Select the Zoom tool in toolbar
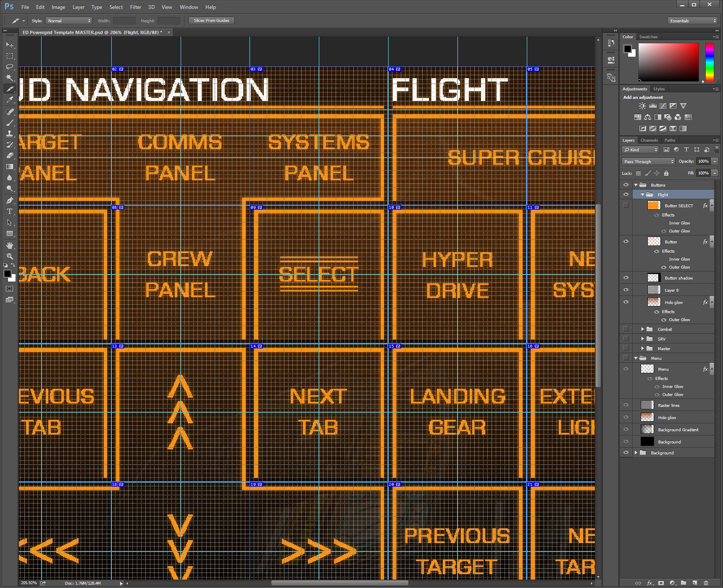 click(x=10, y=256)
